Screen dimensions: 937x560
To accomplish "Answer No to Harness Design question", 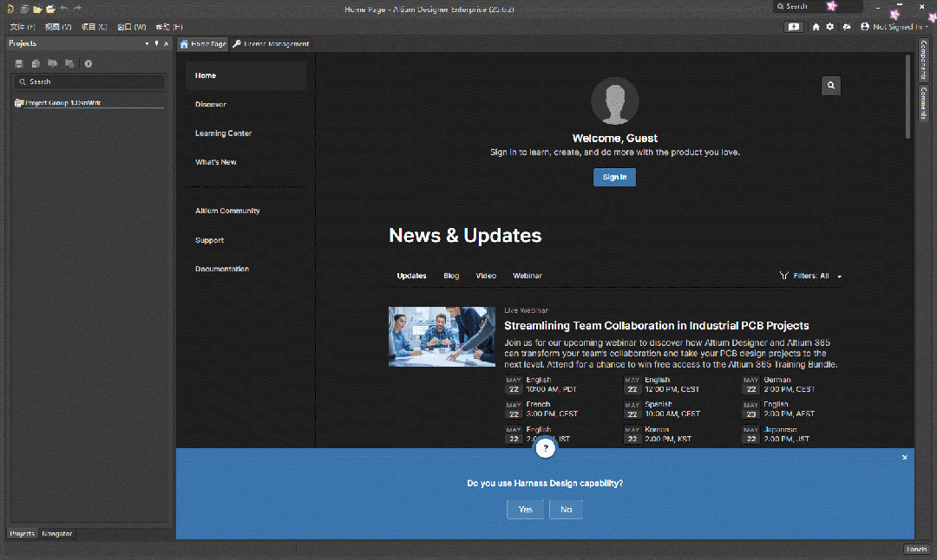I will tap(566, 509).
